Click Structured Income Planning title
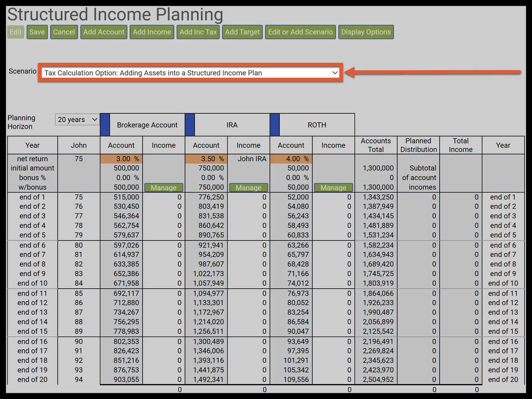 [115, 14]
